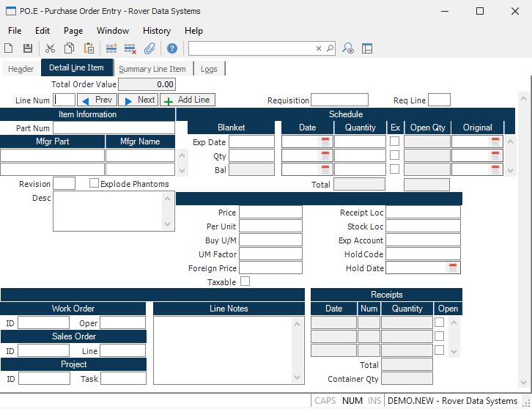Click the New record toolbar icon
The height and width of the screenshot is (409, 532).
point(9,48)
